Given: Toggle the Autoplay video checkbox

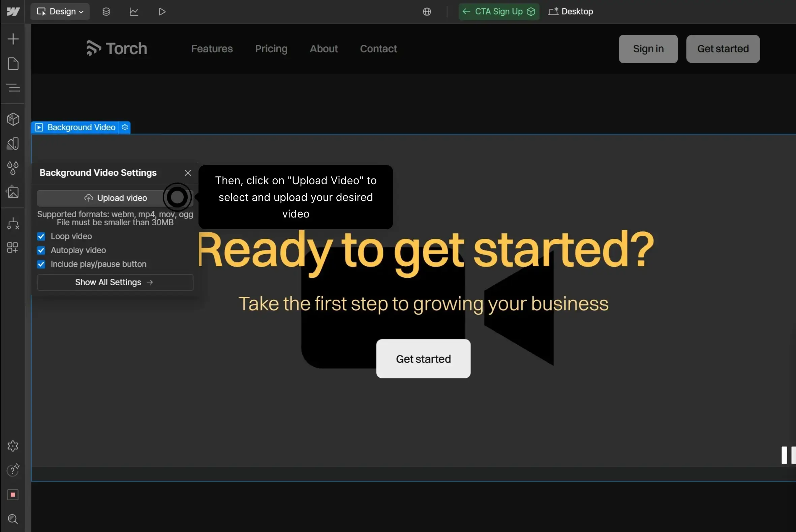Looking at the screenshot, I should tap(41, 251).
